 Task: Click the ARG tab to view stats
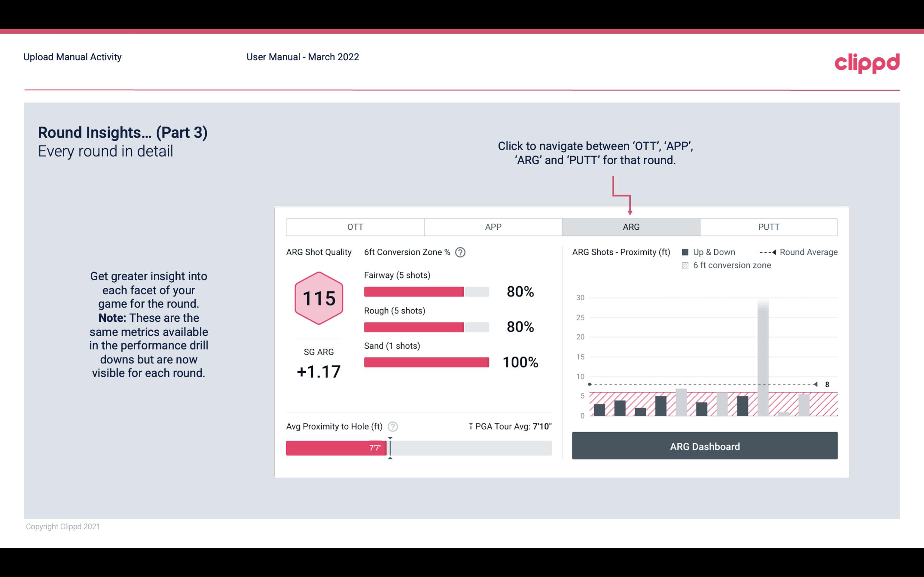pyautogui.click(x=630, y=226)
